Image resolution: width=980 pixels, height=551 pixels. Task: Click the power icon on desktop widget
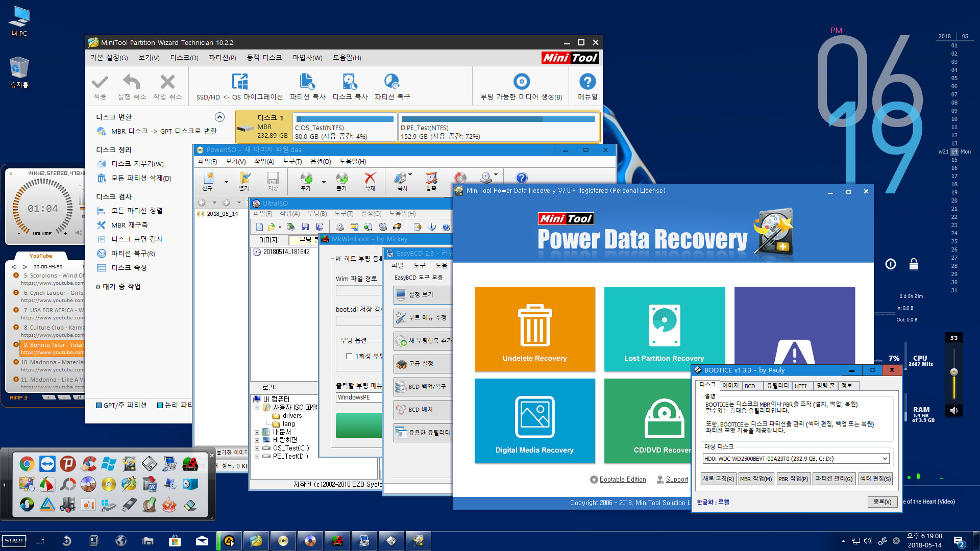tap(891, 264)
